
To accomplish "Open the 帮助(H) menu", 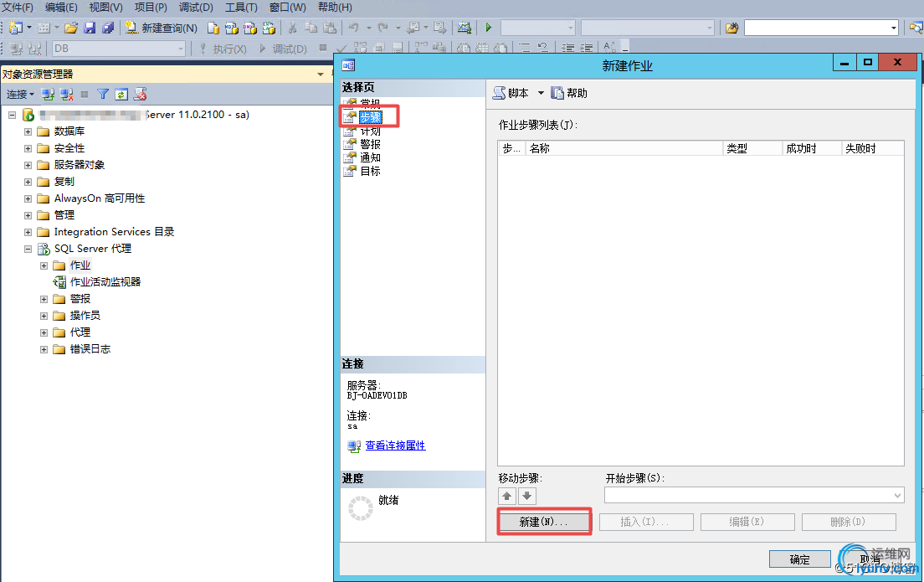I will (335, 8).
